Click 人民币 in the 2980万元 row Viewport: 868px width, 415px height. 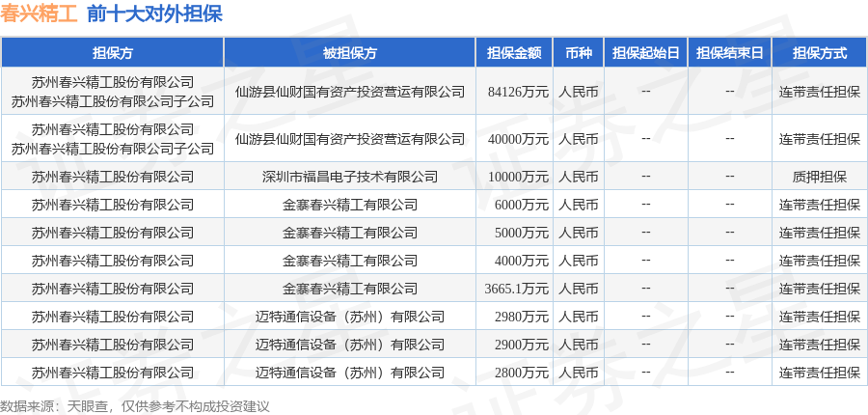[x=579, y=317]
